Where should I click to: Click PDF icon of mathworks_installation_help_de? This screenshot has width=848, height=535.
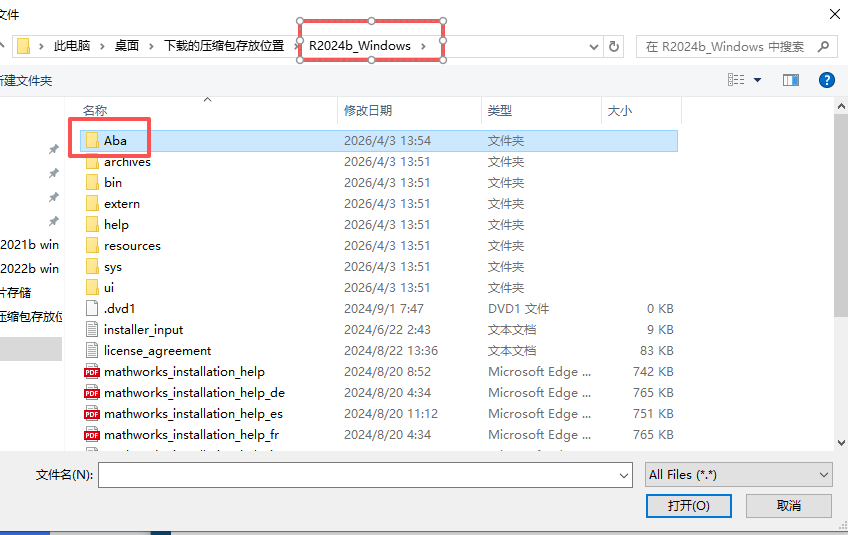(x=92, y=393)
